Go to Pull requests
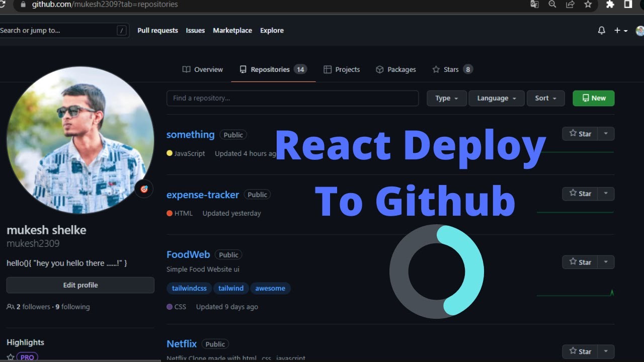This screenshot has width=644, height=362. point(157,30)
